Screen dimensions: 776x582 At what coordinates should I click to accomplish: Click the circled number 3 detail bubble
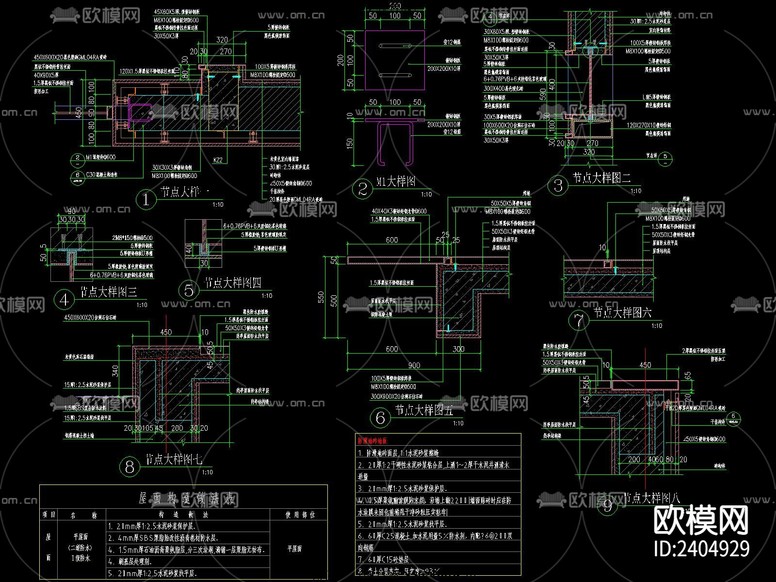pyautogui.click(x=558, y=186)
